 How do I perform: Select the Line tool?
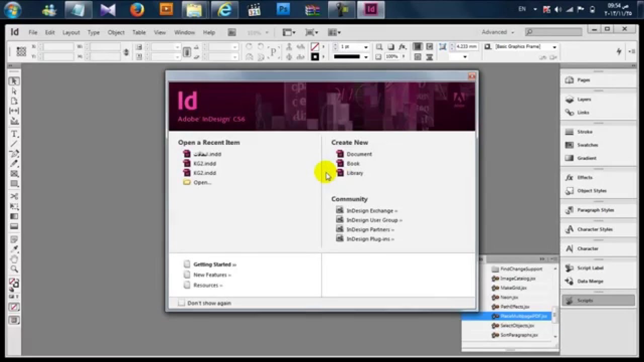coord(14,144)
